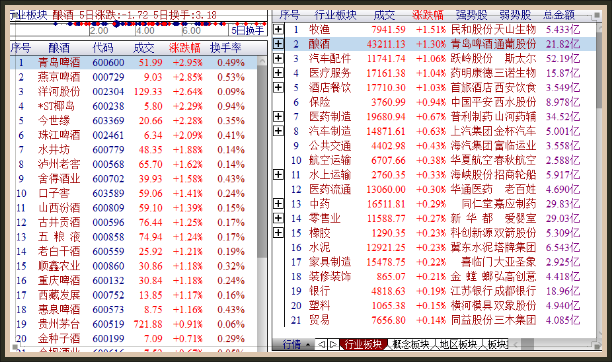Click the wine stock list vertical scrollbar

[262, 203]
